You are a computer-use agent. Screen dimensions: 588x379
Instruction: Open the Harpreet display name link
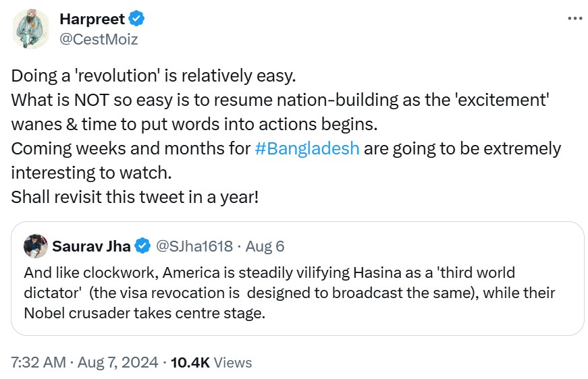click(92, 19)
